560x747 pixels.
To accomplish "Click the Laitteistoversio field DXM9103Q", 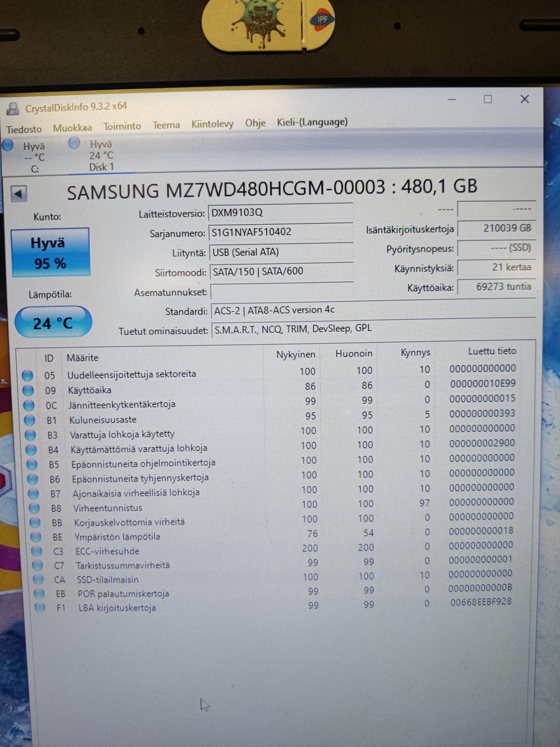I will tap(281, 212).
